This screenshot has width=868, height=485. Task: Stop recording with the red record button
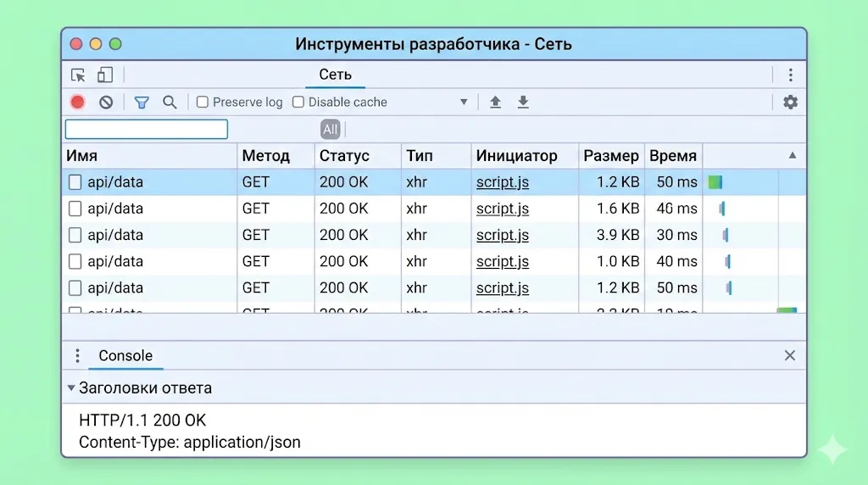coord(77,102)
